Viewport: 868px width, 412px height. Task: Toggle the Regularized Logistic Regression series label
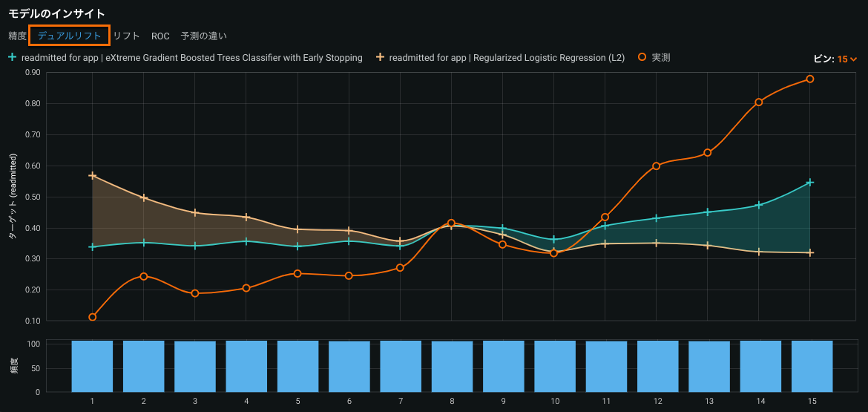(x=507, y=57)
